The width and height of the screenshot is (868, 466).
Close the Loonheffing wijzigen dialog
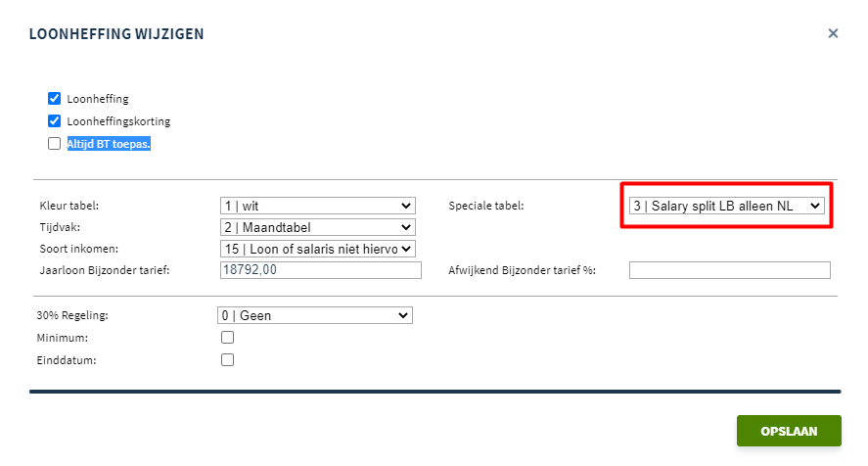coord(833,33)
